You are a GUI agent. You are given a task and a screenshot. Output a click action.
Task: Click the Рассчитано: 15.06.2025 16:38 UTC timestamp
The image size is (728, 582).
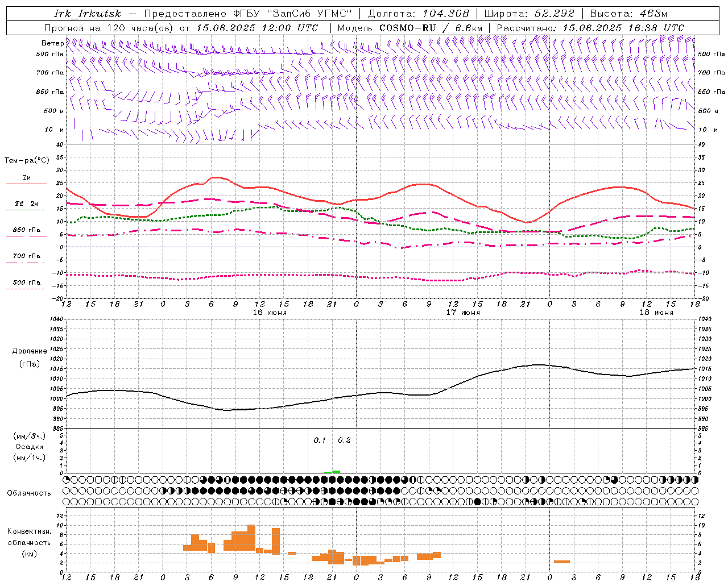pyautogui.click(x=590, y=28)
